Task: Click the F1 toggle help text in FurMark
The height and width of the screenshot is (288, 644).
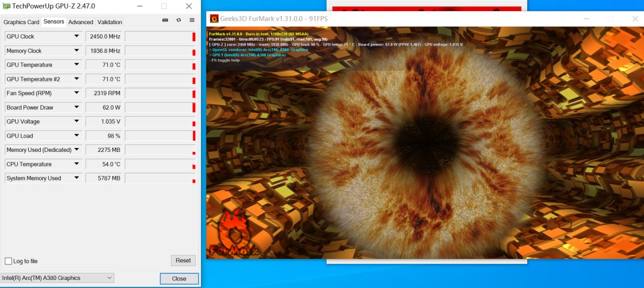Action: [224, 60]
